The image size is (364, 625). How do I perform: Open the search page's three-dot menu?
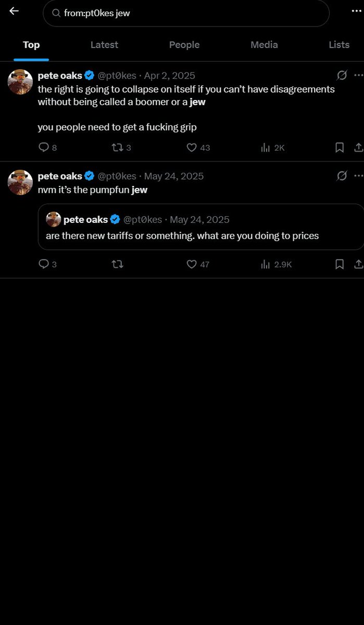point(357,12)
